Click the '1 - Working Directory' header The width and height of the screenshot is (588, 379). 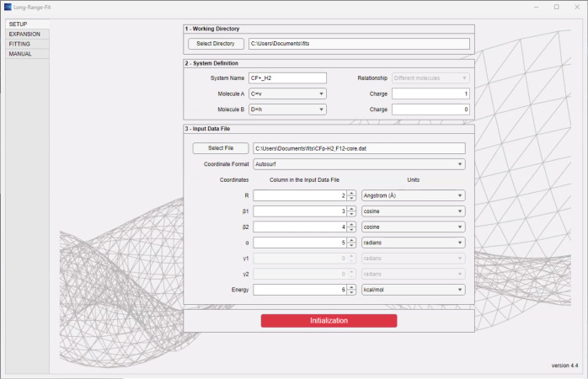click(x=212, y=29)
